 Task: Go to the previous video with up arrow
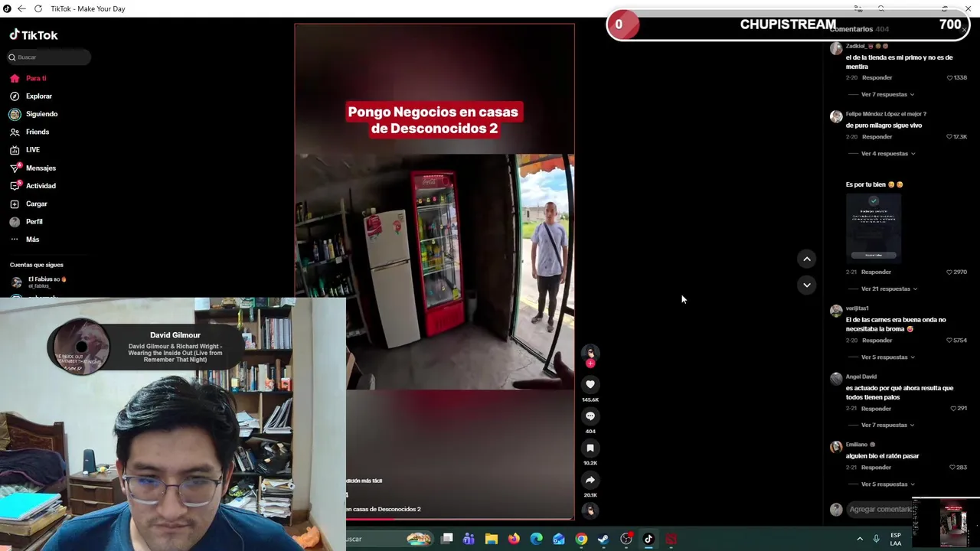click(807, 259)
